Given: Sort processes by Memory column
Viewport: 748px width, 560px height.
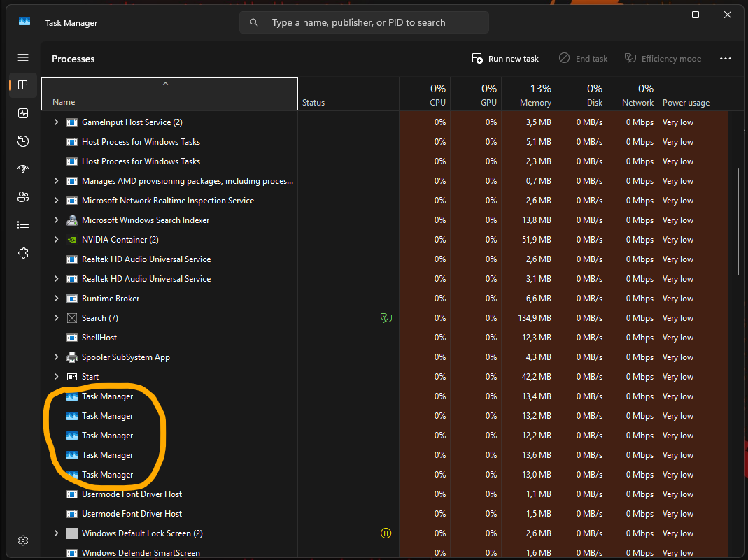Looking at the screenshot, I should click(527, 94).
